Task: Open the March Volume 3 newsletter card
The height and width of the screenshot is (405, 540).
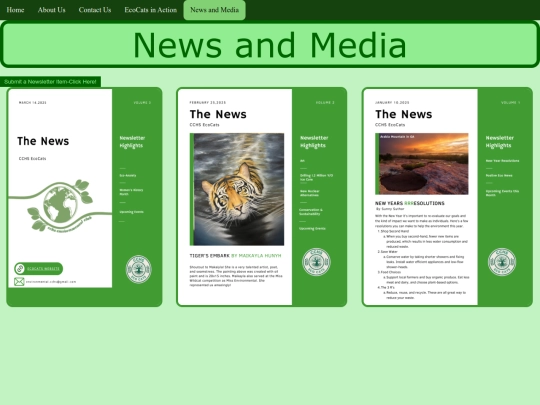Action: coord(84,197)
